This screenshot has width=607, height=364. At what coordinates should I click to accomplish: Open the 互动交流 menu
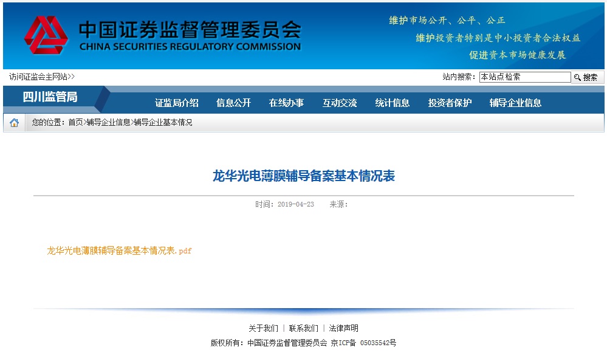pos(340,103)
